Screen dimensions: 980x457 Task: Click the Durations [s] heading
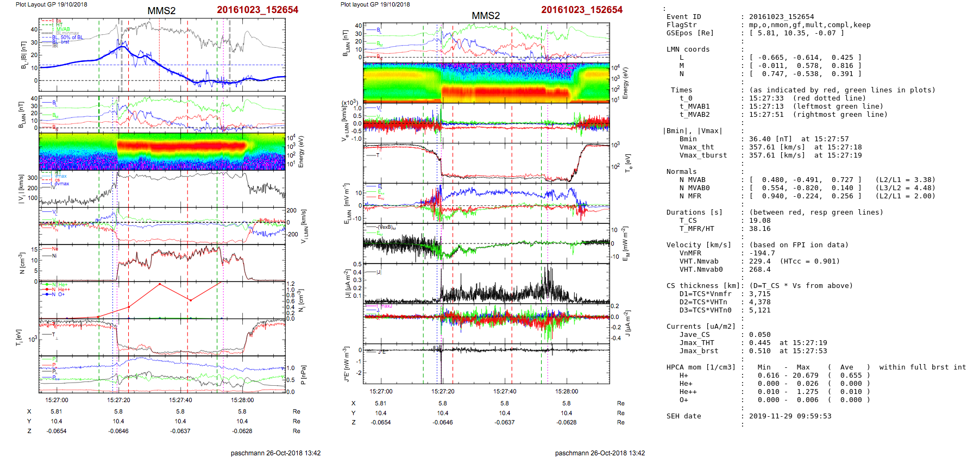click(694, 212)
